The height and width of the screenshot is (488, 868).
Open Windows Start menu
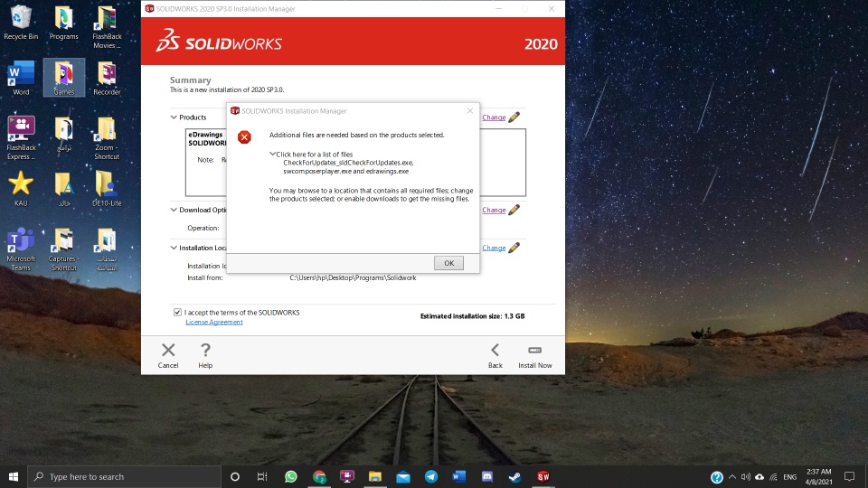pyautogui.click(x=14, y=476)
